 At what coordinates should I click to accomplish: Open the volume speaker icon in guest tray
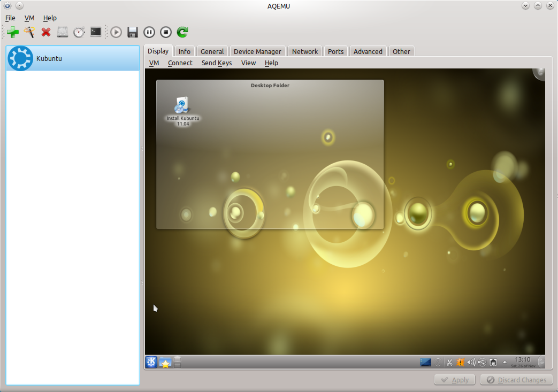click(x=471, y=363)
